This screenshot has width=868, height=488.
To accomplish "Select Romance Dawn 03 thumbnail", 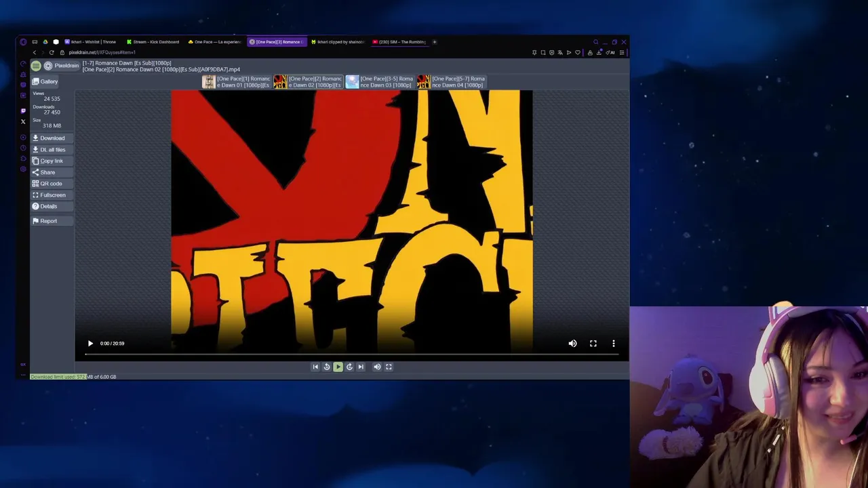I will pyautogui.click(x=380, y=82).
